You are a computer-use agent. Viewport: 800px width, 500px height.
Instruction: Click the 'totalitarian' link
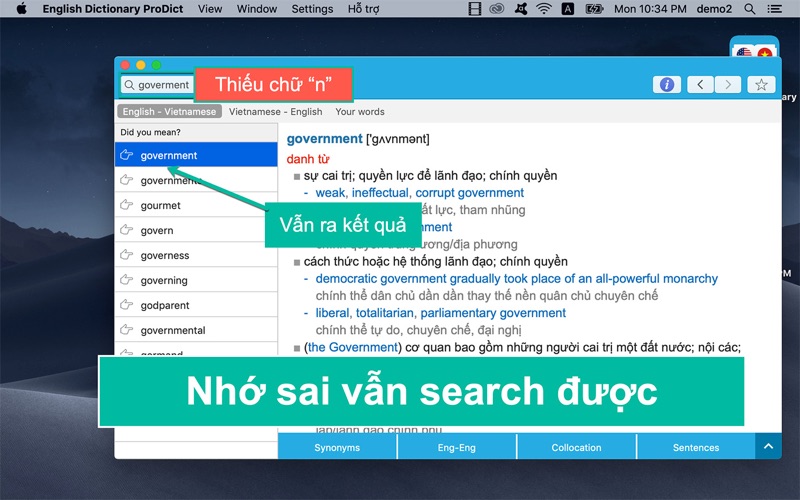(x=385, y=313)
